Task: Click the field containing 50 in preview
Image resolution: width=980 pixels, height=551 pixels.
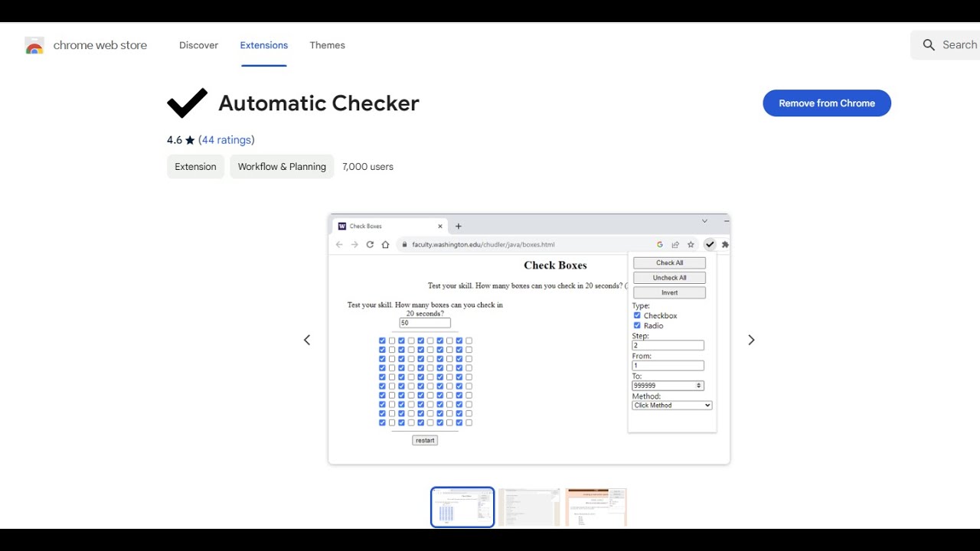Action: 425,323
